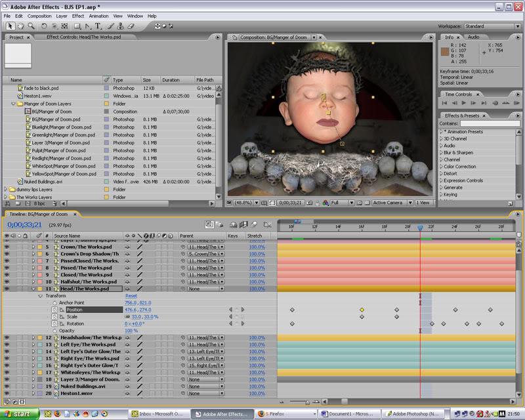Open the Workspace Standard dropdown
The width and height of the screenshot is (525, 420).
click(492, 26)
